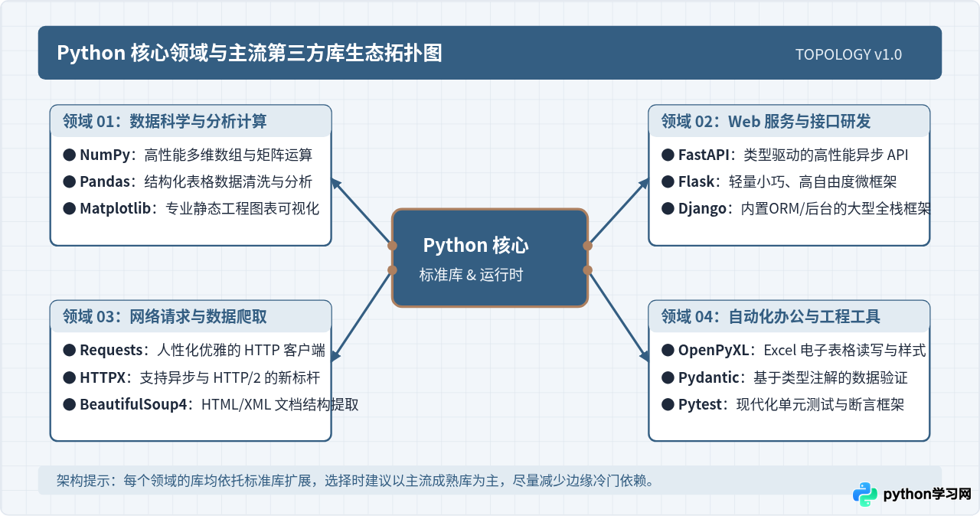Select the Flask list row
980x516 pixels.
[x=779, y=181]
